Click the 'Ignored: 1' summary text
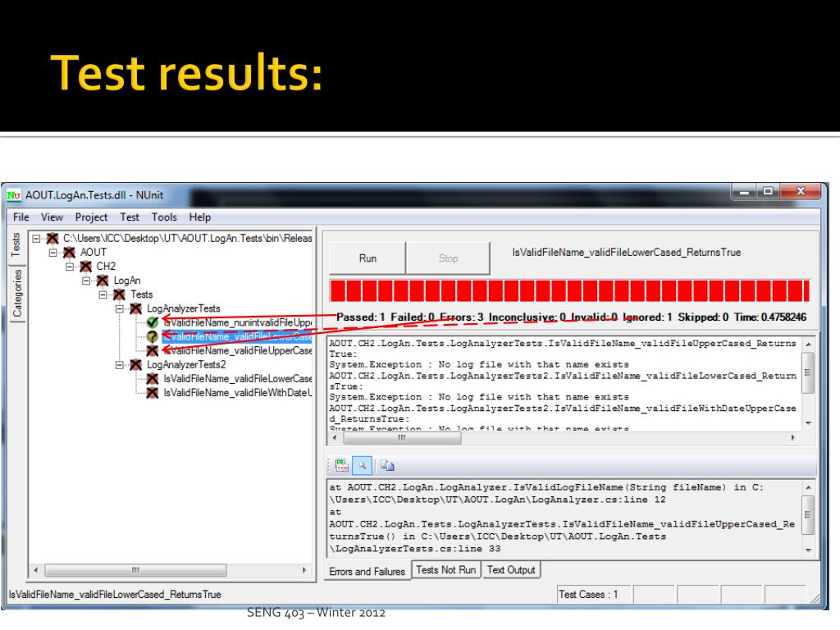The height and width of the screenshot is (630, 840). tap(647, 317)
